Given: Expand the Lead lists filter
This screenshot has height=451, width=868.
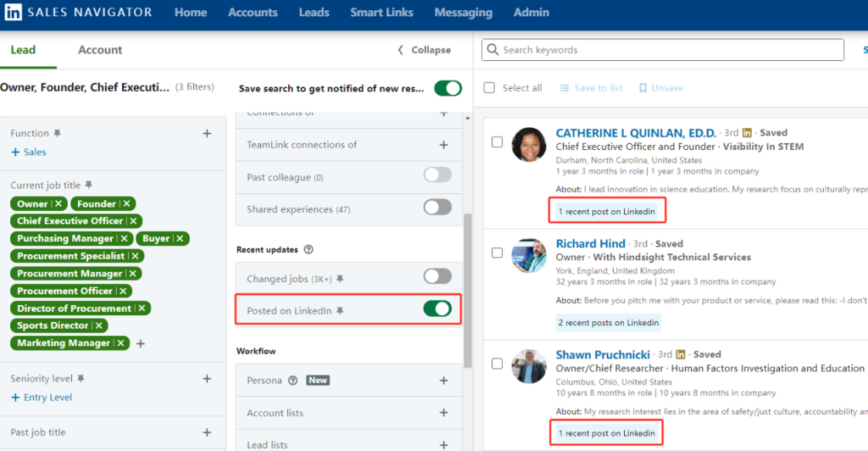Looking at the screenshot, I should 443,445.
